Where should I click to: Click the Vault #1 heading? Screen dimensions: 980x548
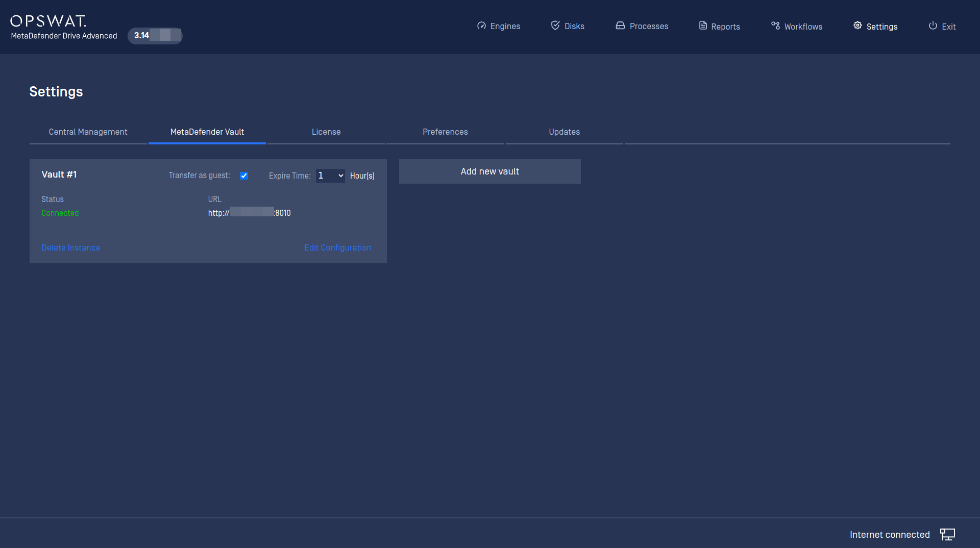coord(59,175)
